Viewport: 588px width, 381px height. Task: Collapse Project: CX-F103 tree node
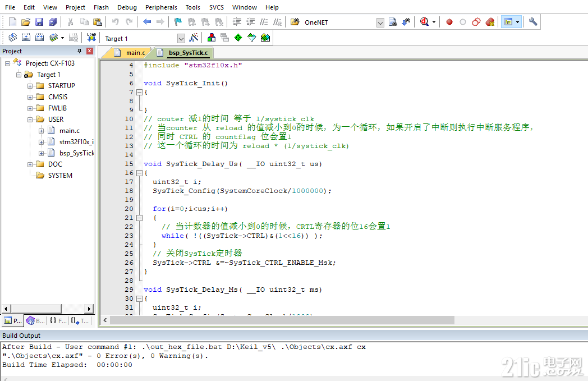(7, 63)
